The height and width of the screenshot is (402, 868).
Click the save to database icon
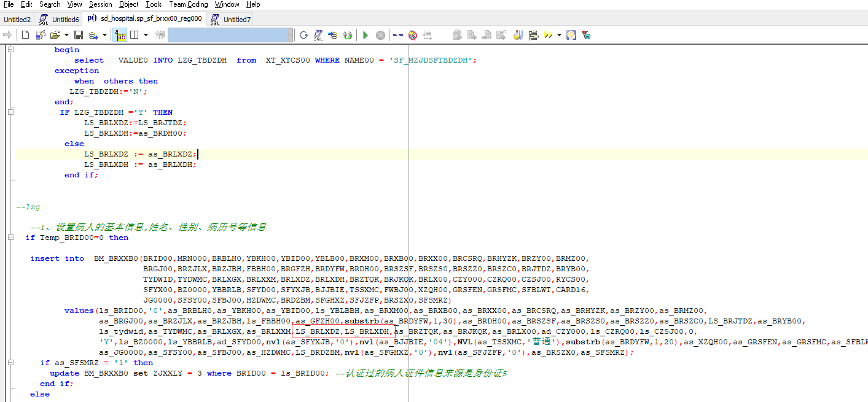(x=93, y=35)
